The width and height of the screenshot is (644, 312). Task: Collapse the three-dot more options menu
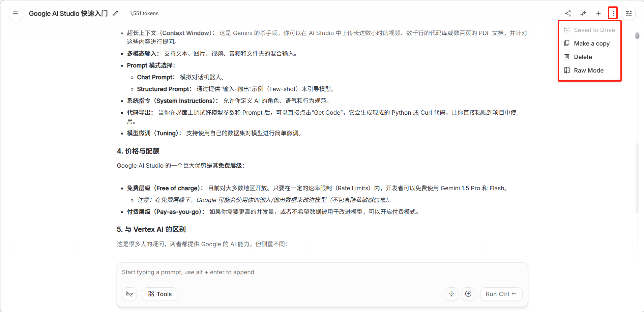point(613,13)
